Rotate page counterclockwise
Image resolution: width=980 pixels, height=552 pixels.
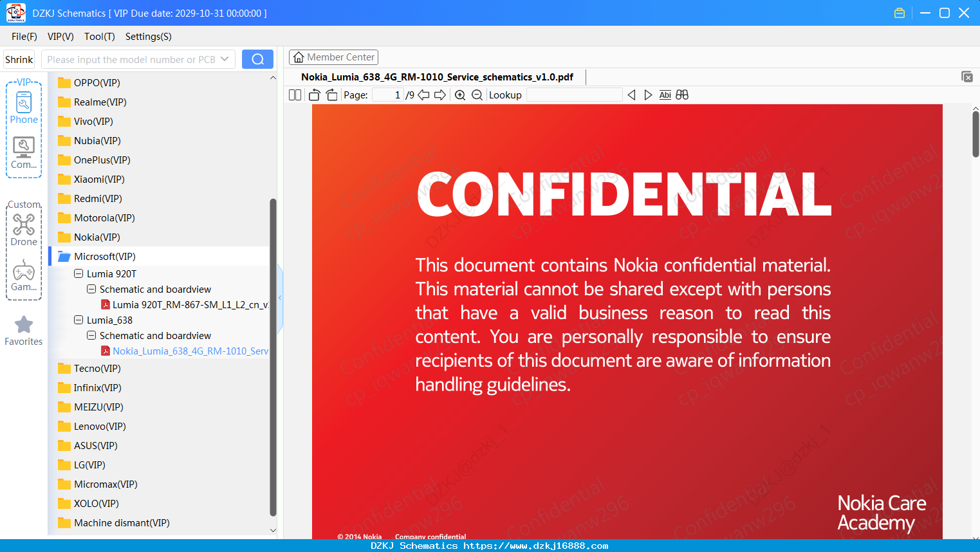315,95
